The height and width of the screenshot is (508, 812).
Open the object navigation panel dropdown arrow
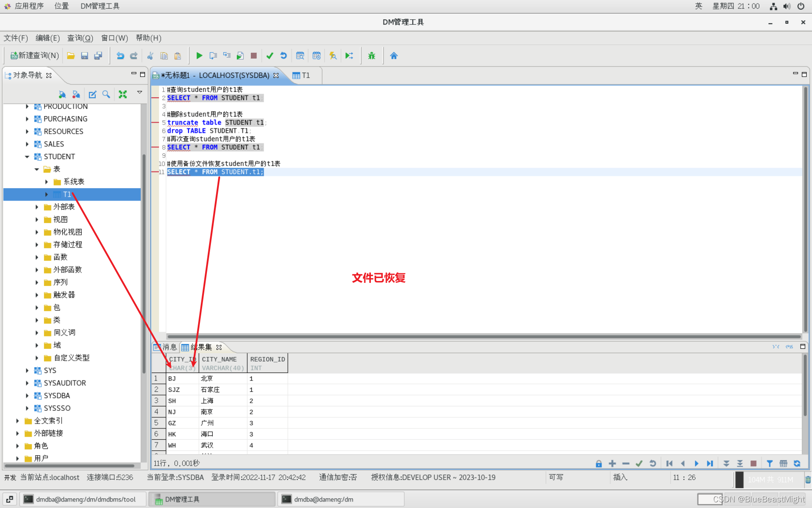click(140, 93)
